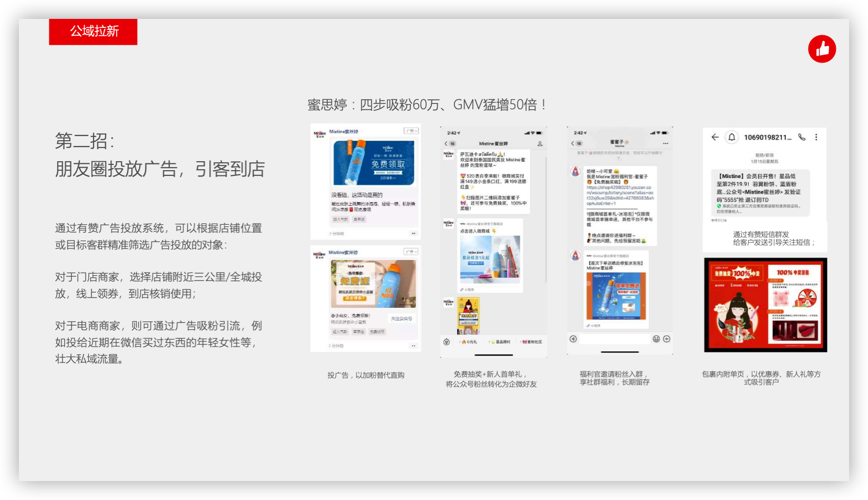Click paragraph starting 对于电商商家
868x500 pixels.
159,342
